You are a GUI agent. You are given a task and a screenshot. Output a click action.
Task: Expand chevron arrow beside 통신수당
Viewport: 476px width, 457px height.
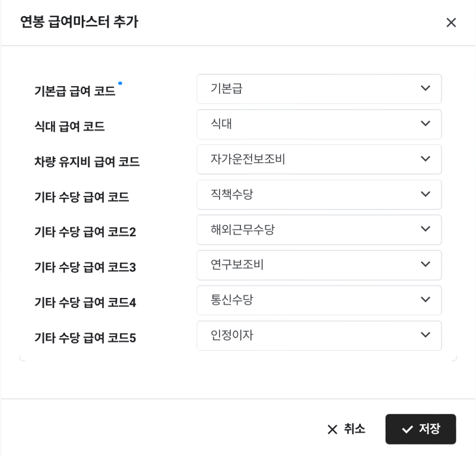pyautogui.click(x=425, y=300)
